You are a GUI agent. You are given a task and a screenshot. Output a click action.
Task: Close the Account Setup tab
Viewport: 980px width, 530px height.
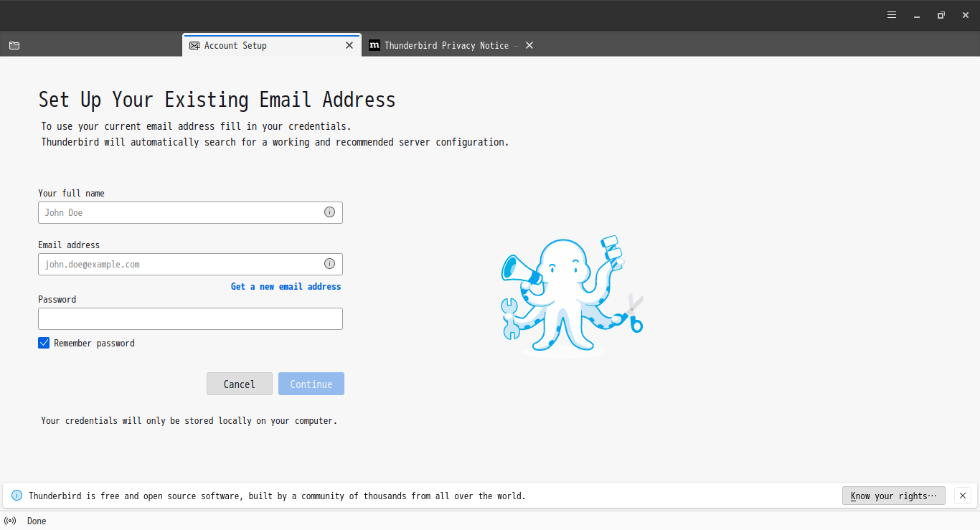(x=349, y=45)
